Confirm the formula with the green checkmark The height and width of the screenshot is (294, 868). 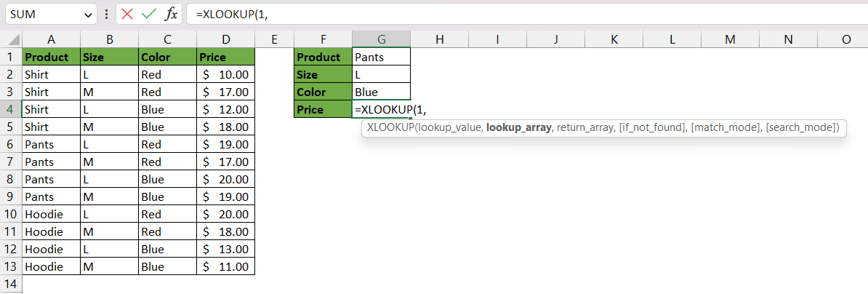click(x=148, y=15)
